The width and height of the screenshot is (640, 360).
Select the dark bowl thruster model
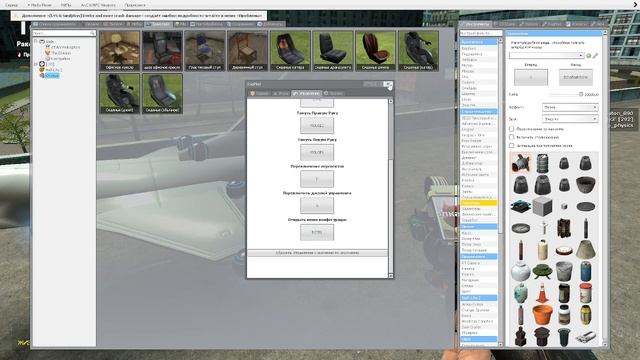[x=586, y=185]
